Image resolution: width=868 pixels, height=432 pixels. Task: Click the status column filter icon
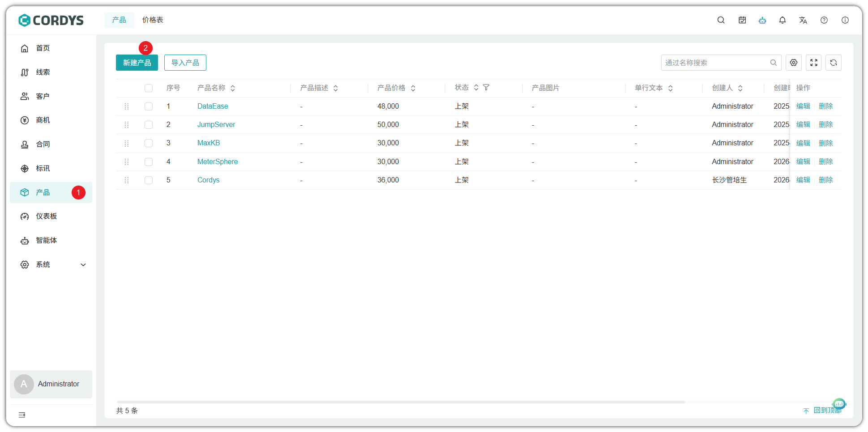[x=486, y=88]
